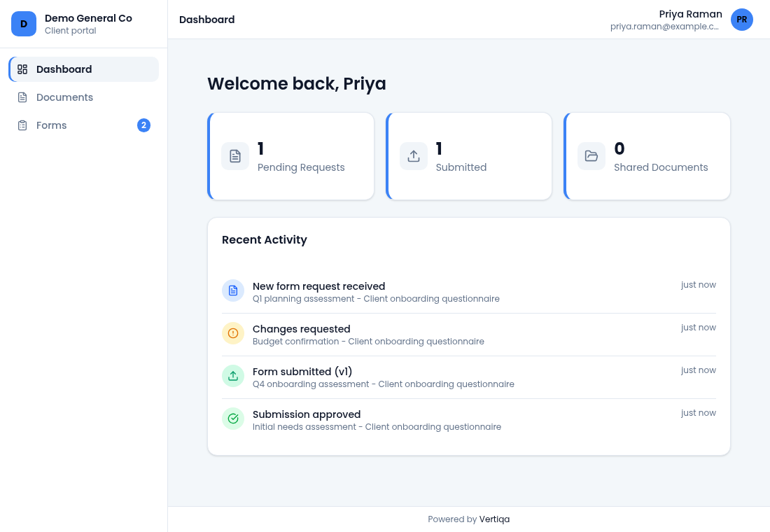Viewport: 770px width, 532px height.
Task: Open the Forms sidebar item
Action: coord(83,125)
